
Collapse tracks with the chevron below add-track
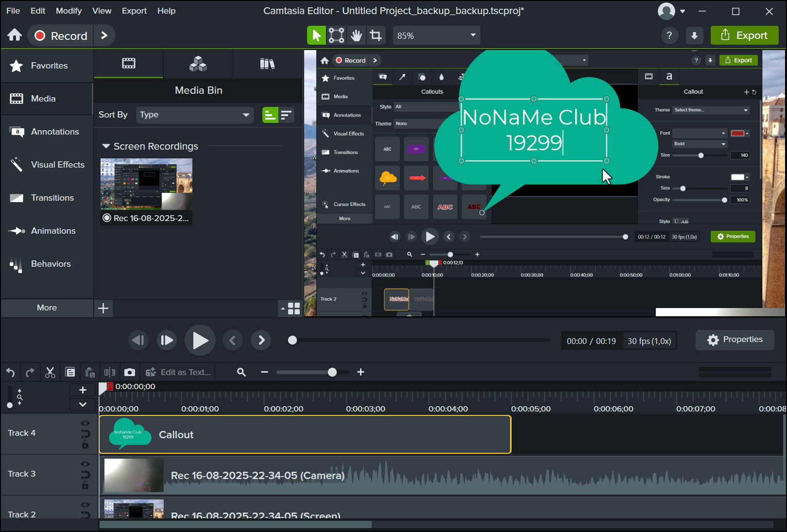point(83,404)
